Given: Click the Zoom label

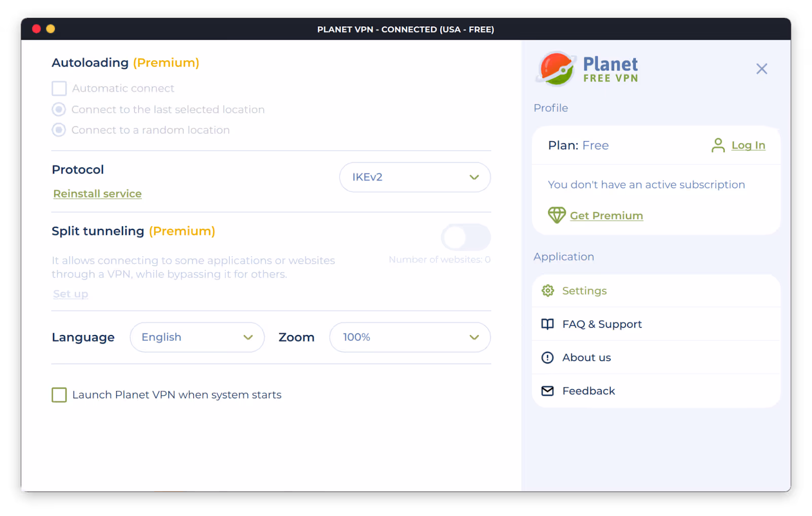Looking at the screenshot, I should click(296, 337).
